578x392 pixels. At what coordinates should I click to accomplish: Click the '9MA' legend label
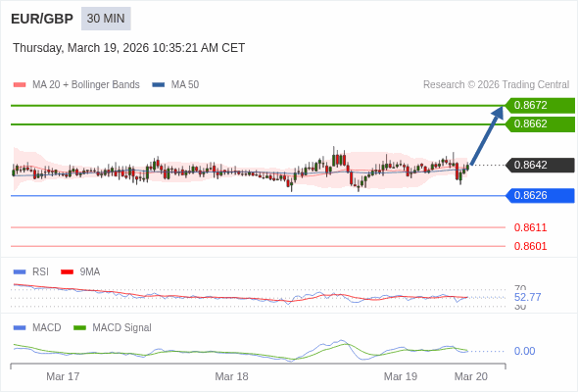click(90, 272)
